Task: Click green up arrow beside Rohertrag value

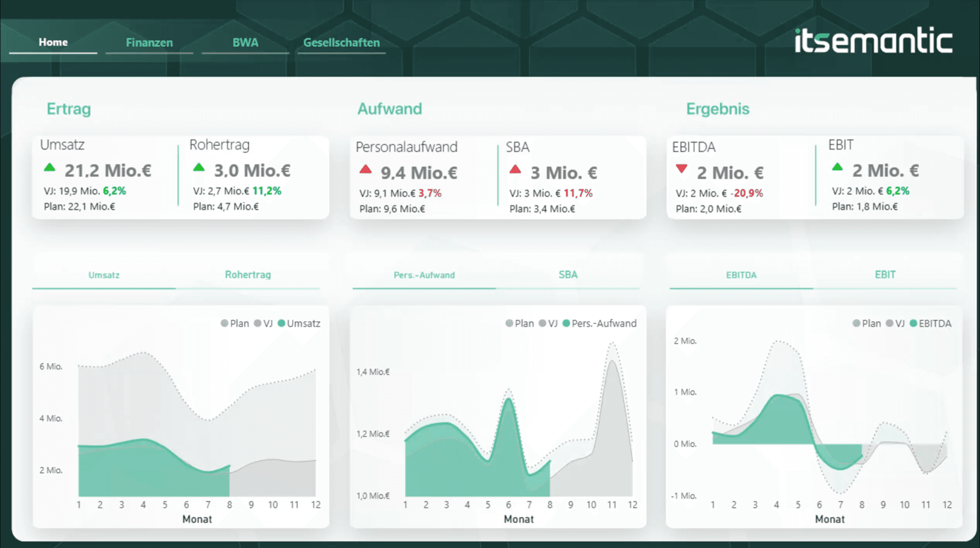Action: pyautogui.click(x=199, y=168)
